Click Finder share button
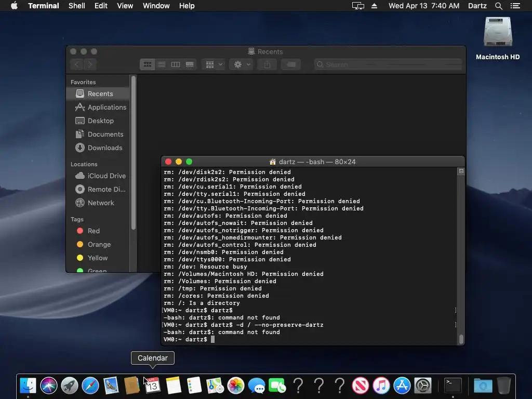Viewport: 532px width, 399px height. coord(268,64)
